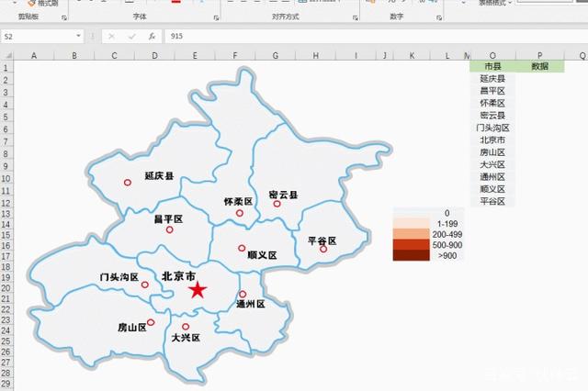Open the 剪贴板 group dialog launcher

[64, 17]
